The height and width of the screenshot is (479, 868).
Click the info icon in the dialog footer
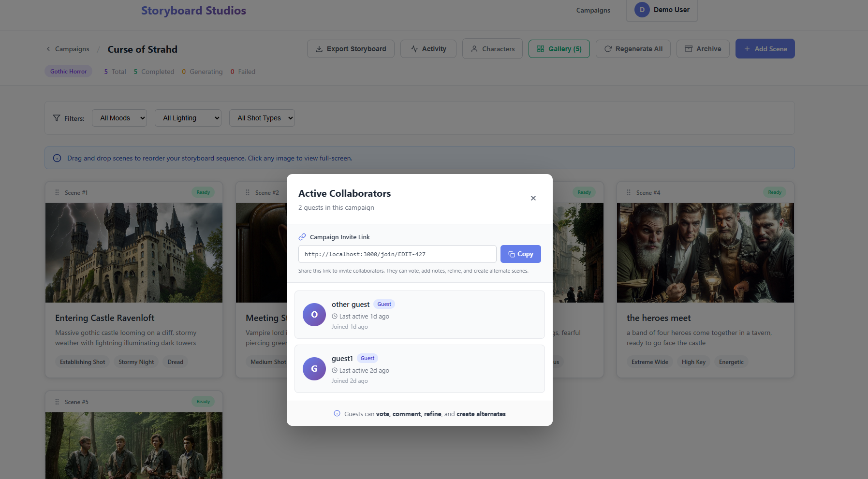[x=337, y=413]
